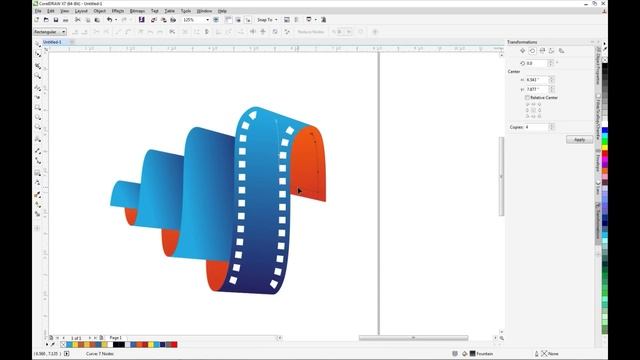The image size is (640, 360).
Task: Click the Publish to PDF icon
Action: 173,20
